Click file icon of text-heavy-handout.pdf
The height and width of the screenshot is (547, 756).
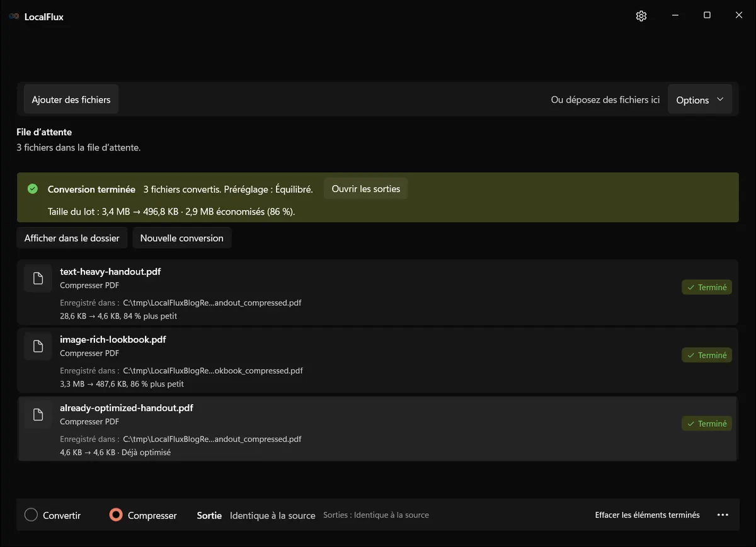pyautogui.click(x=38, y=278)
